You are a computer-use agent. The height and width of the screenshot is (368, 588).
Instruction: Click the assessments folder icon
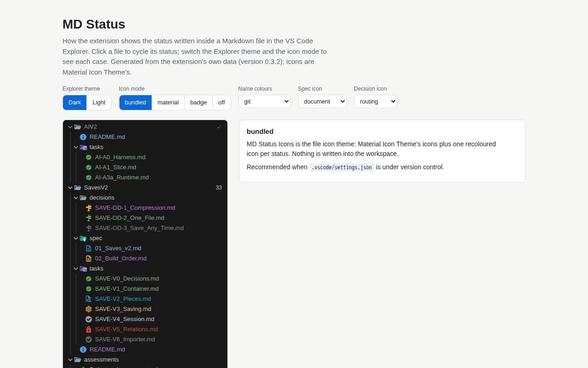tap(78, 360)
